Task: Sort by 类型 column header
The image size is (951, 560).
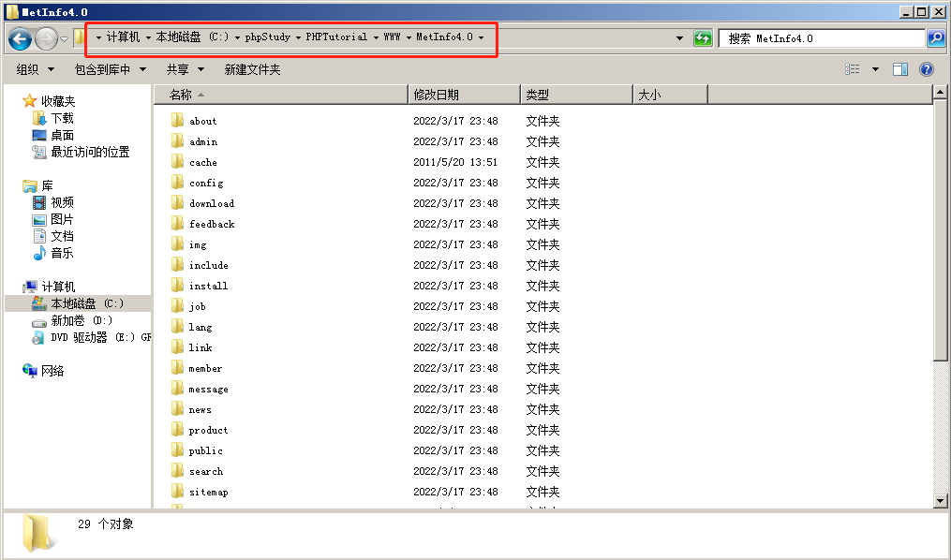Action: (x=577, y=95)
